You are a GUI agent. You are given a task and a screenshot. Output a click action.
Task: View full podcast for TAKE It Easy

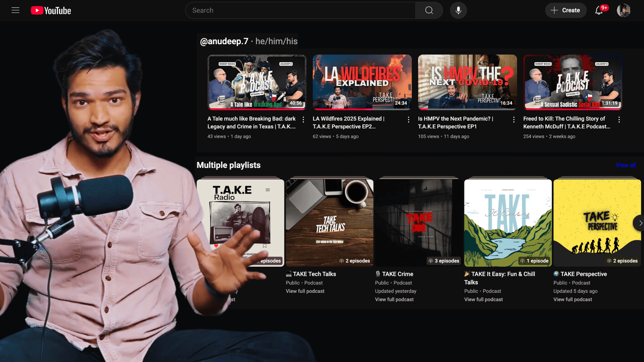click(484, 300)
